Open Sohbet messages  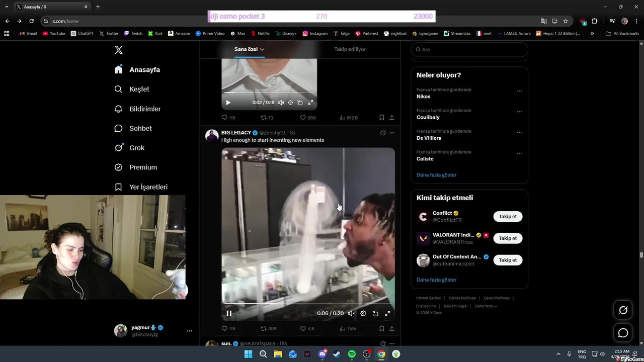[133, 128]
